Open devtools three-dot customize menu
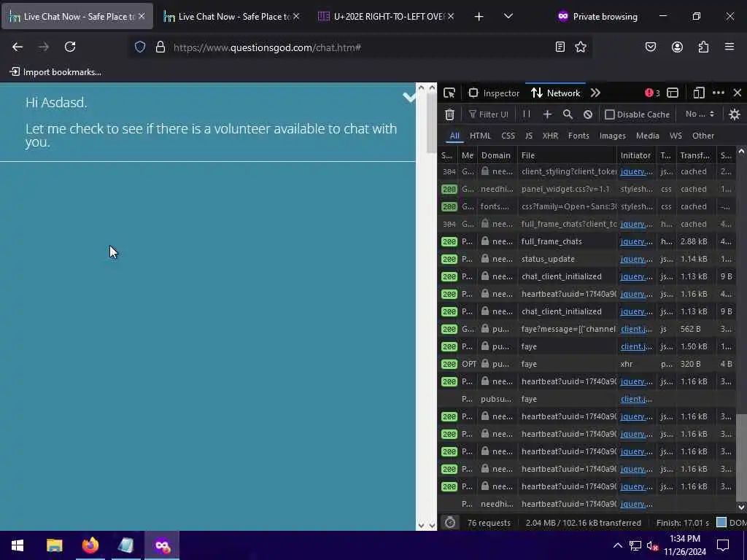The image size is (747, 560). point(719,93)
